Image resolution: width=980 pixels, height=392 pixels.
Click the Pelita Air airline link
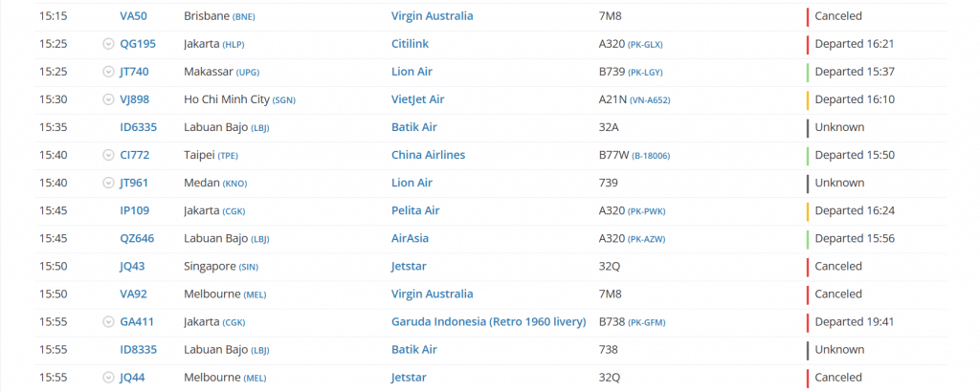point(415,210)
